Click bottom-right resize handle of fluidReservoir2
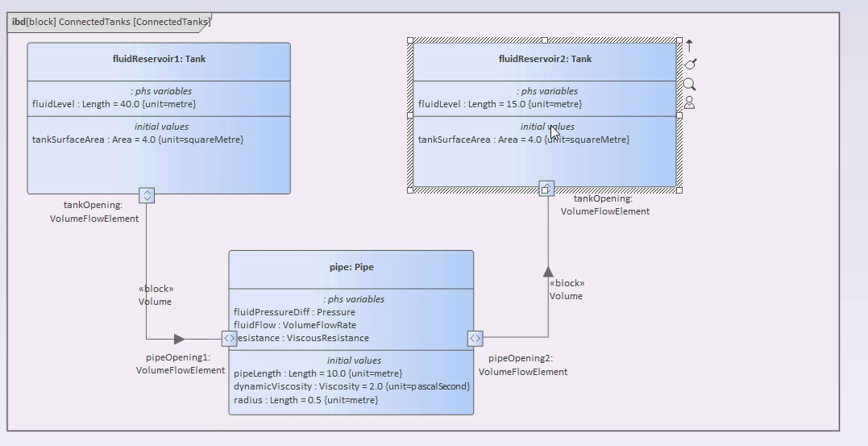The width and height of the screenshot is (868, 446). click(679, 190)
